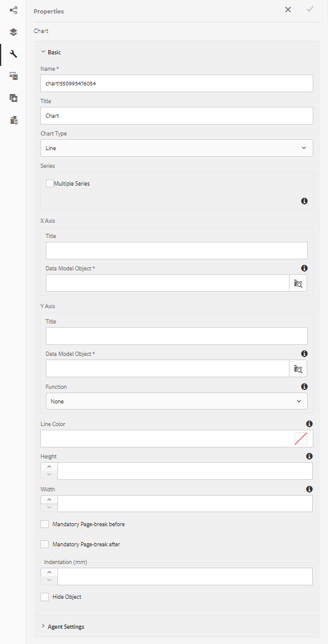Enable the Multiple Series checkbox
Image resolution: width=328 pixels, height=644 pixels.
(x=49, y=184)
